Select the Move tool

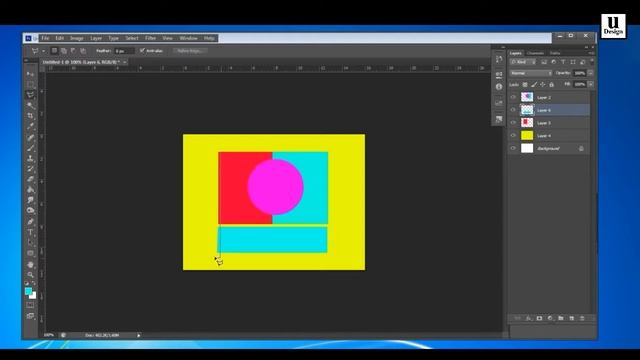30,74
